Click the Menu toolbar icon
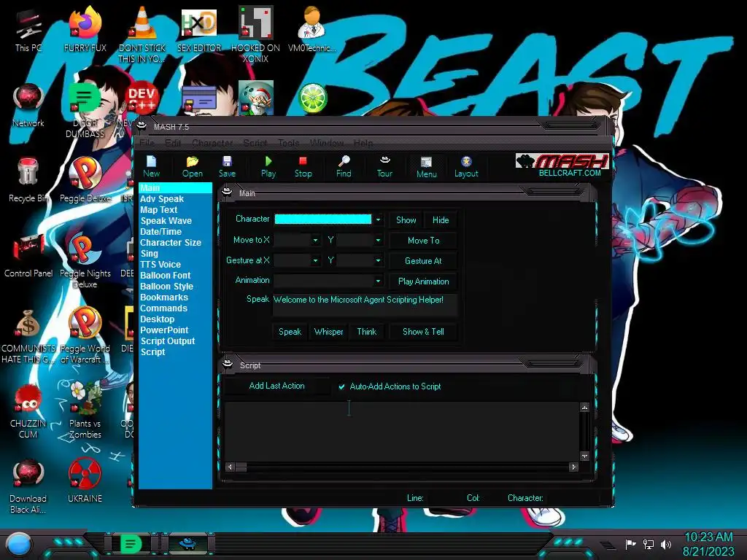Screen dimensions: 747x560 tap(426, 167)
